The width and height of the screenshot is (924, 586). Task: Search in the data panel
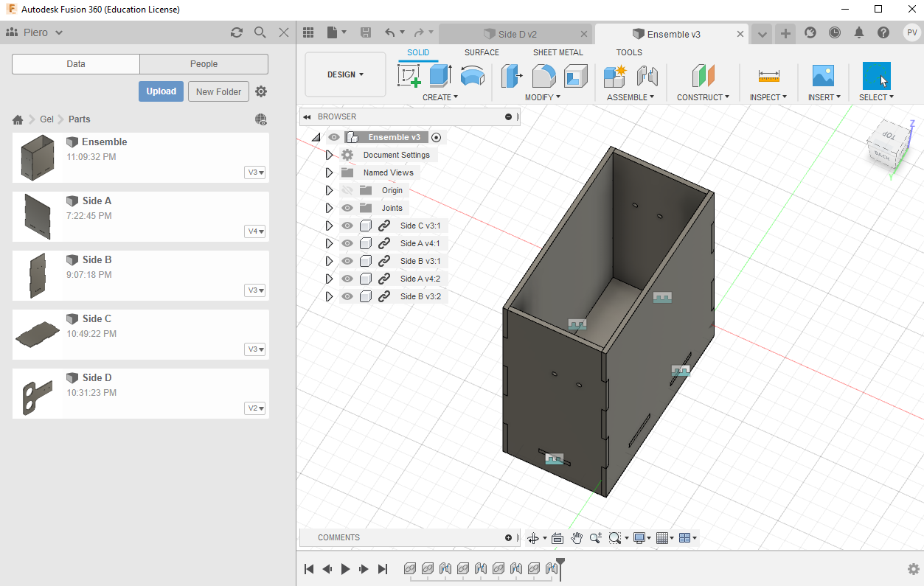260,32
